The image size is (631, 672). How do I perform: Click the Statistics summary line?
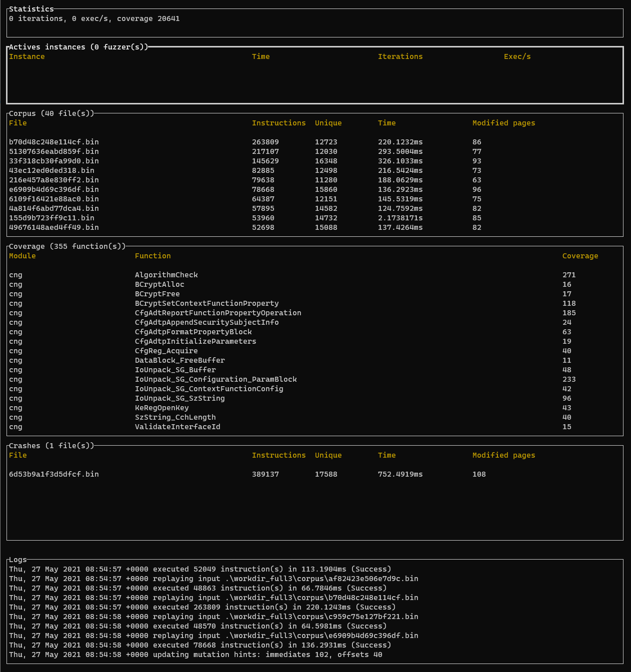click(x=94, y=18)
